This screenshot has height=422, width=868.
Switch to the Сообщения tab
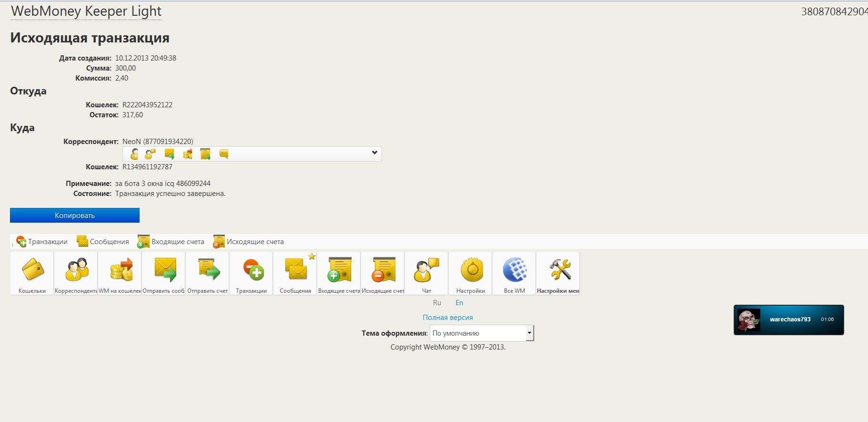(x=103, y=242)
